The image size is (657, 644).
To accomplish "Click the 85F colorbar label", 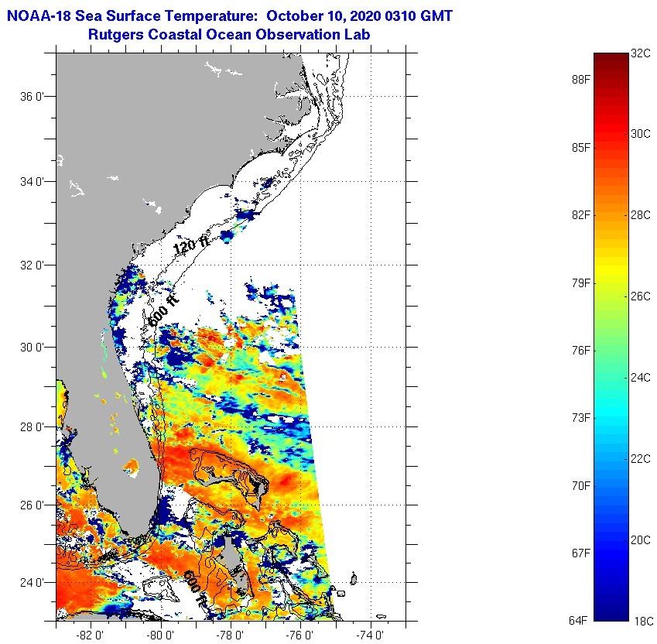I will click(x=580, y=148).
